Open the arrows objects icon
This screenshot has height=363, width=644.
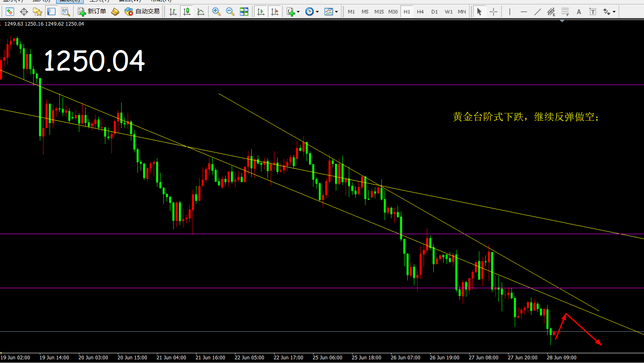(x=607, y=12)
